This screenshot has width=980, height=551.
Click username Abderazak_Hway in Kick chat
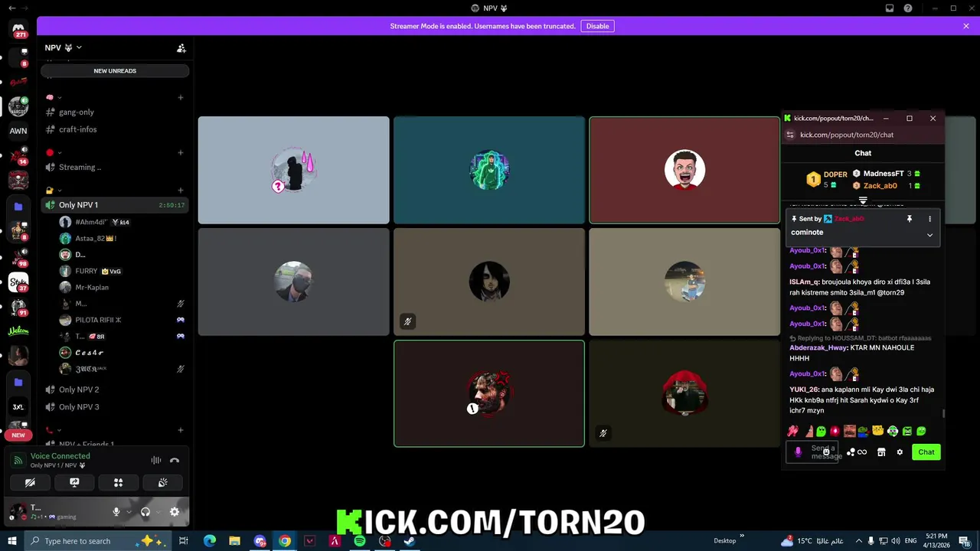tap(818, 347)
